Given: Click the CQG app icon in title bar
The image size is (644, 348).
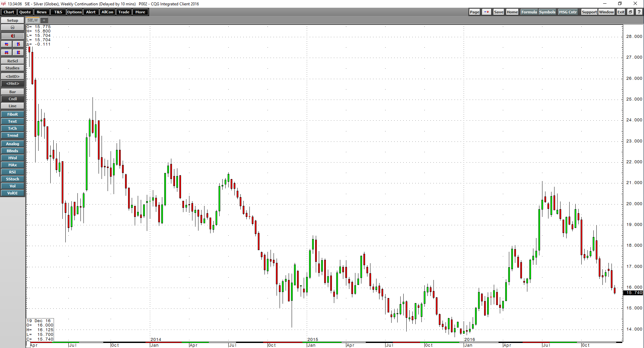Looking at the screenshot, I should click(3, 4).
